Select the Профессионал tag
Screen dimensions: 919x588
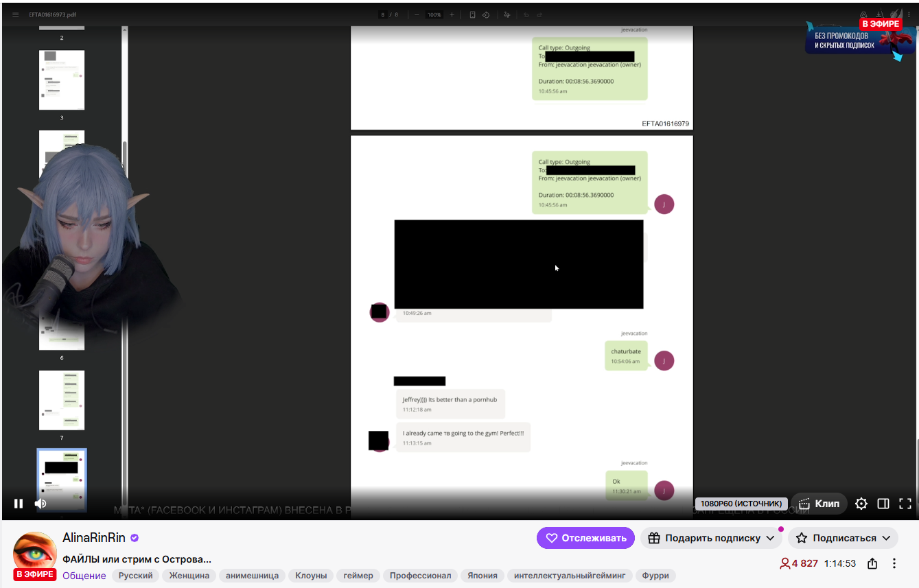[x=421, y=576]
